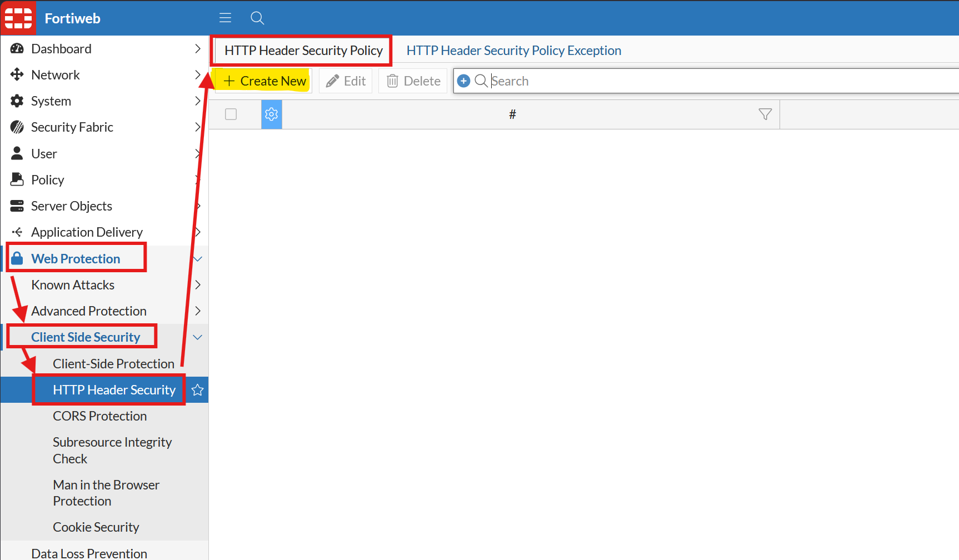Click the Application Delivery icon
Viewport: 959px width, 560px height.
[x=17, y=232]
